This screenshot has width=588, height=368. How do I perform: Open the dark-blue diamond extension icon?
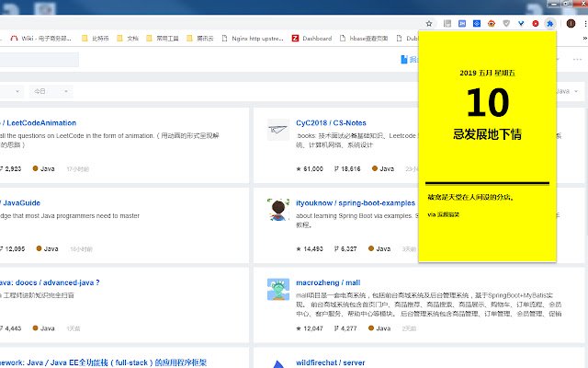pyautogui.click(x=477, y=24)
